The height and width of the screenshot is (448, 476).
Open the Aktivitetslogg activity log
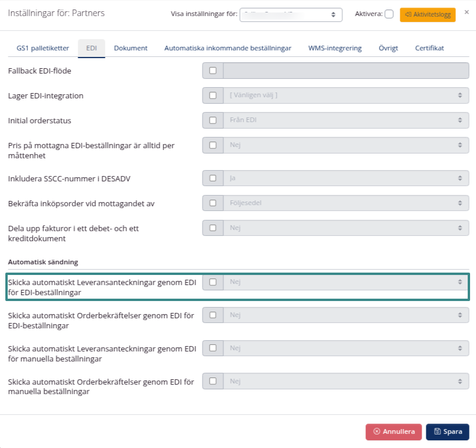pos(427,14)
